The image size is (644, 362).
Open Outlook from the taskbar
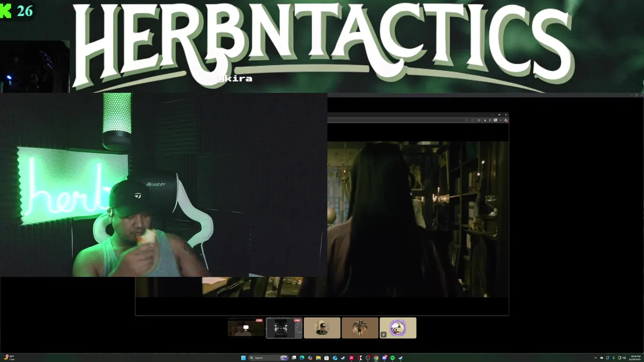pos(335,358)
